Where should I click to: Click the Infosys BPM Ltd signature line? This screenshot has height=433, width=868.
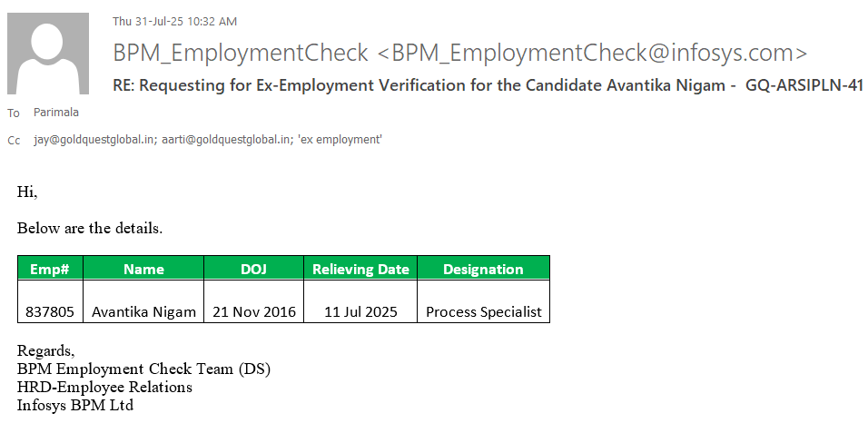tap(75, 405)
